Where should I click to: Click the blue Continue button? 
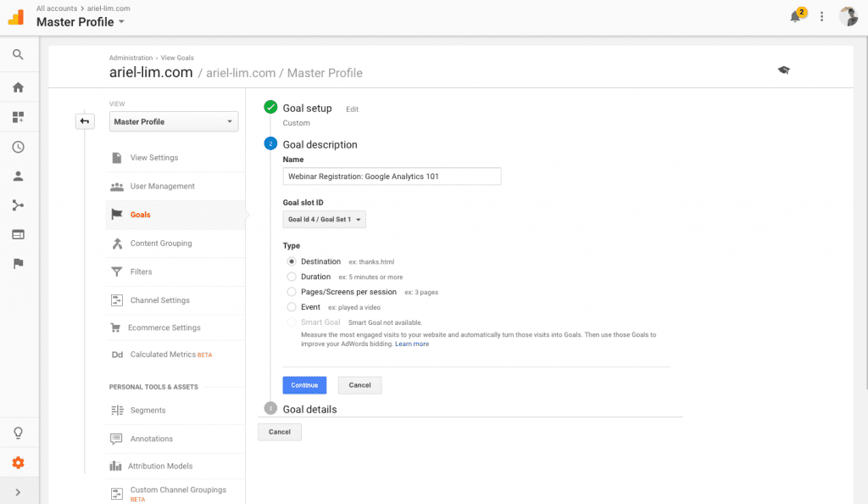(304, 385)
